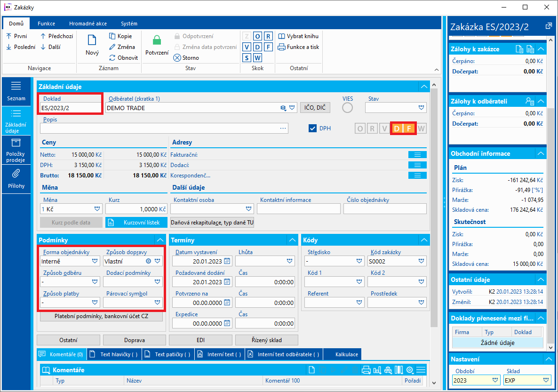Open the Doprava button
The width and height of the screenshot is (558, 392).
[x=135, y=340]
